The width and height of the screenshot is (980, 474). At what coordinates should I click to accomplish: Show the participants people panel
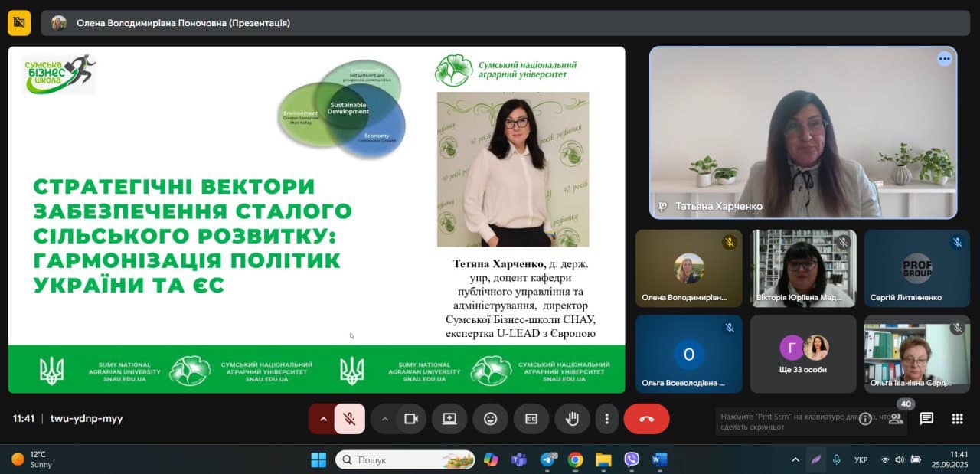click(x=896, y=418)
